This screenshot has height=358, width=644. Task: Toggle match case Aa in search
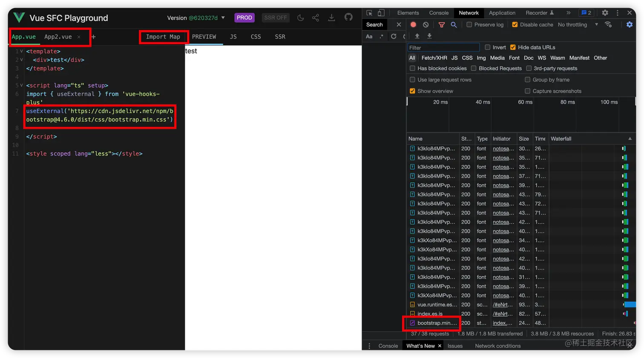[x=369, y=36]
